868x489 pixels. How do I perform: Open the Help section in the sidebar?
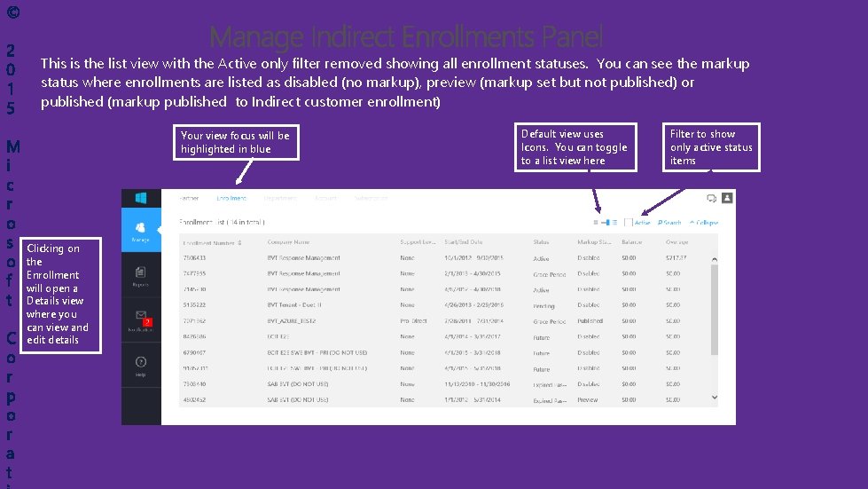(x=141, y=366)
